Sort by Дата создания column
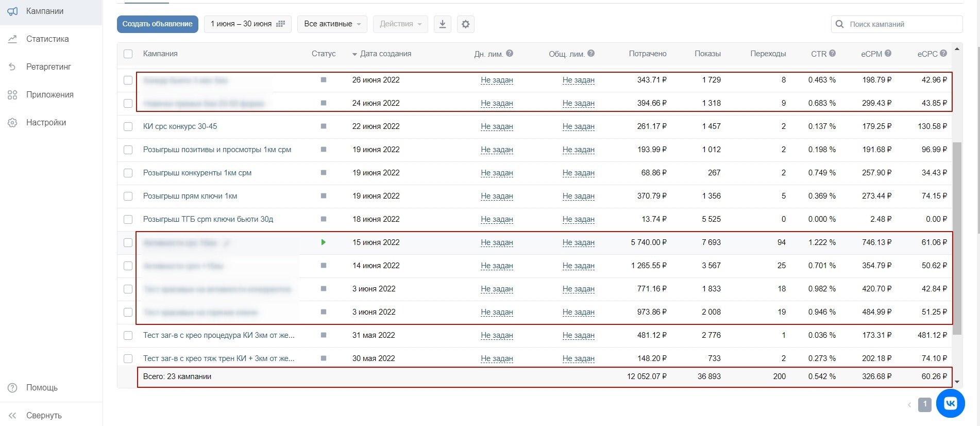 [385, 54]
